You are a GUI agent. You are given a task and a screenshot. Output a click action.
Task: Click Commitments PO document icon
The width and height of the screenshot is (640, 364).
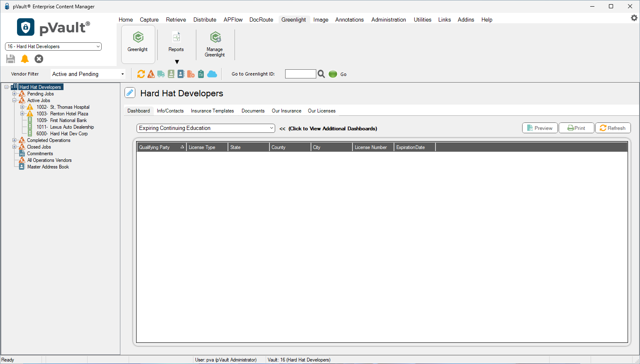coord(22,154)
